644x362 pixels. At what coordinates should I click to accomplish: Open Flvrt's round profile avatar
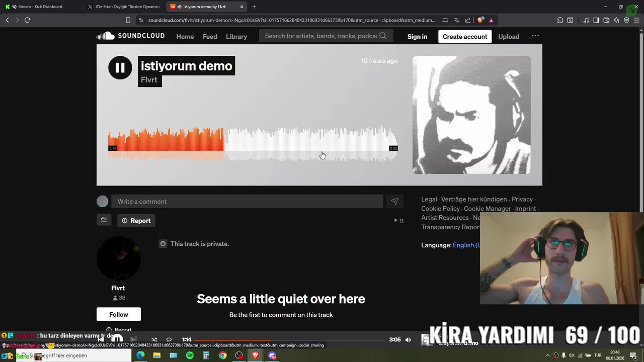(118, 258)
